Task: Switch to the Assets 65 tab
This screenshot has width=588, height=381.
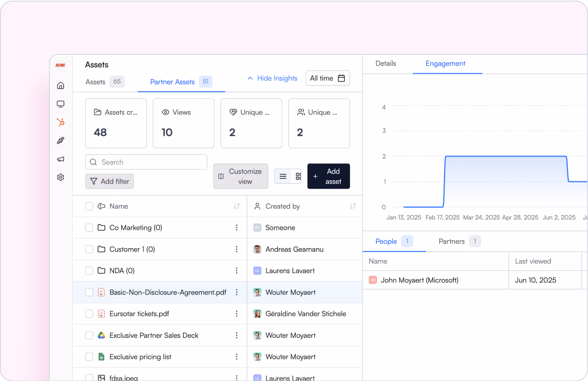Action: 105,81
